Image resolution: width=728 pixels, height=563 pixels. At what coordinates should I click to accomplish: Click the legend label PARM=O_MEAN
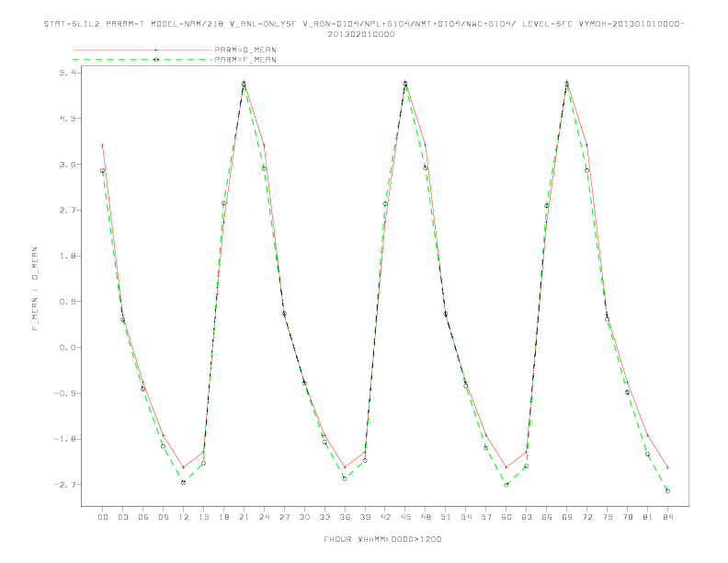[x=245, y=50]
